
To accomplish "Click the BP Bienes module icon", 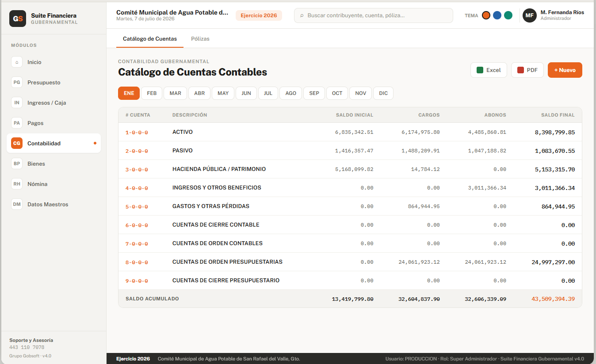I will pyautogui.click(x=17, y=164).
